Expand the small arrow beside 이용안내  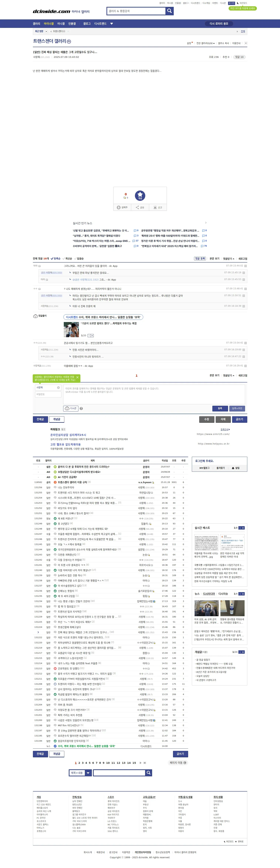(x=246, y=43)
